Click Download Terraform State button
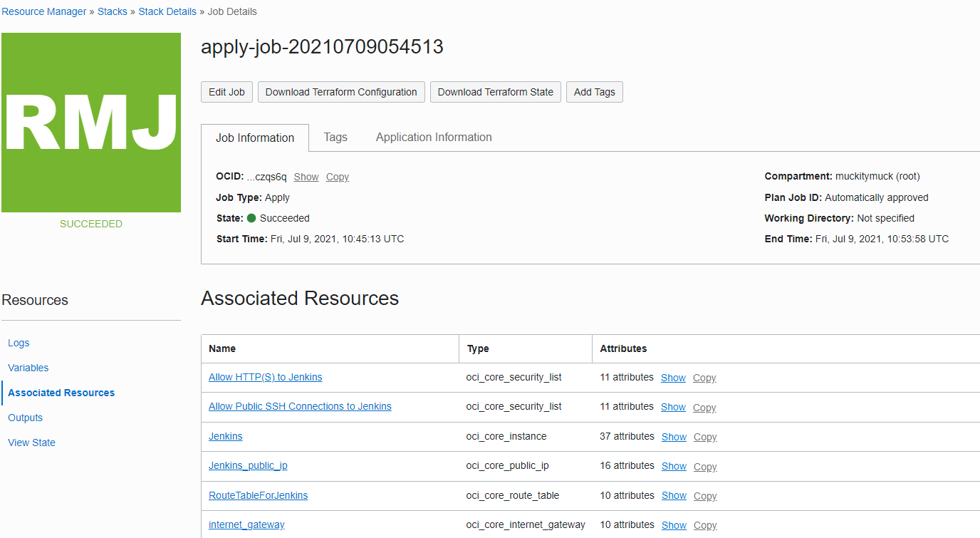This screenshot has width=980, height=538. (x=495, y=92)
